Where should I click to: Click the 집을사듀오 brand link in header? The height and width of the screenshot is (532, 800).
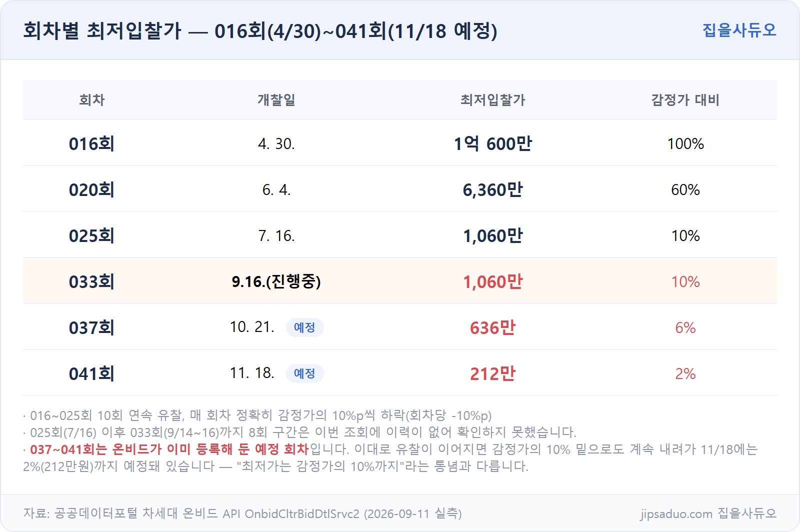[x=739, y=30]
